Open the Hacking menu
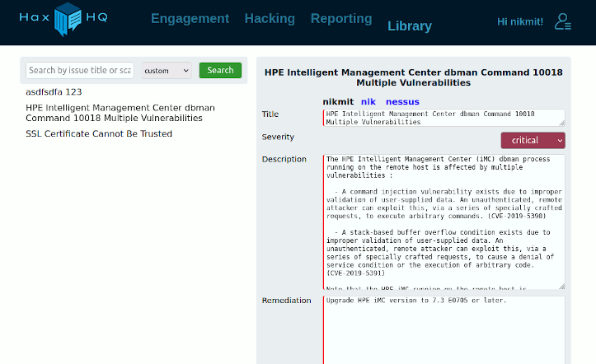This screenshot has height=364, width=596. click(270, 19)
